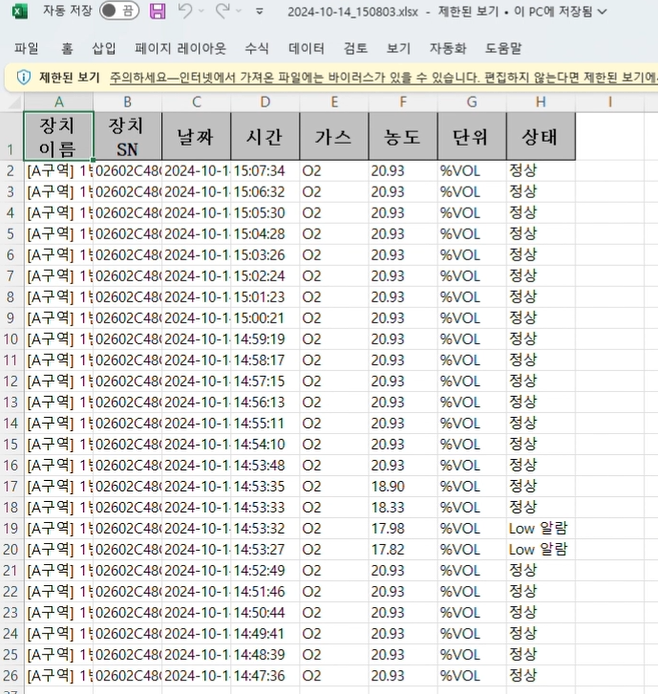Image resolution: width=658 pixels, height=694 pixels.
Task: Click the Undo arrow icon
Action: pos(185,11)
